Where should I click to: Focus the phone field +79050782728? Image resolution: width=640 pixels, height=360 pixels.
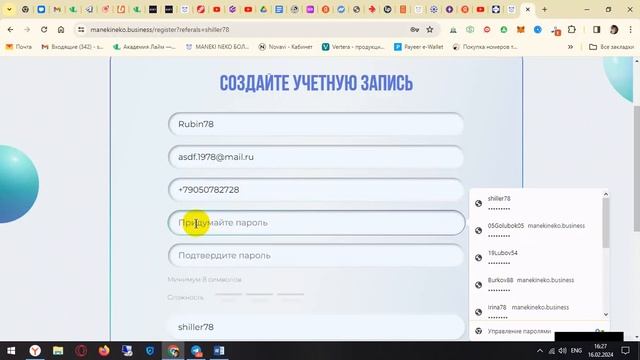[316, 190]
